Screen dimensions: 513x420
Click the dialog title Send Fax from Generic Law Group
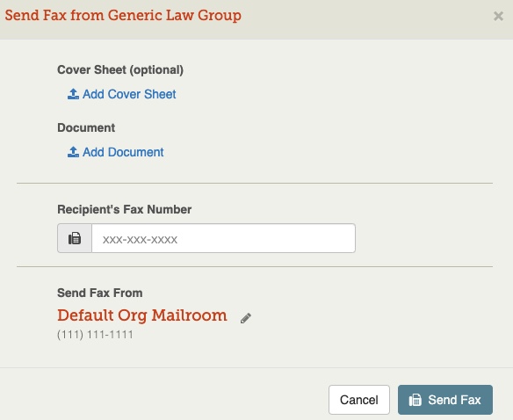(x=123, y=16)
